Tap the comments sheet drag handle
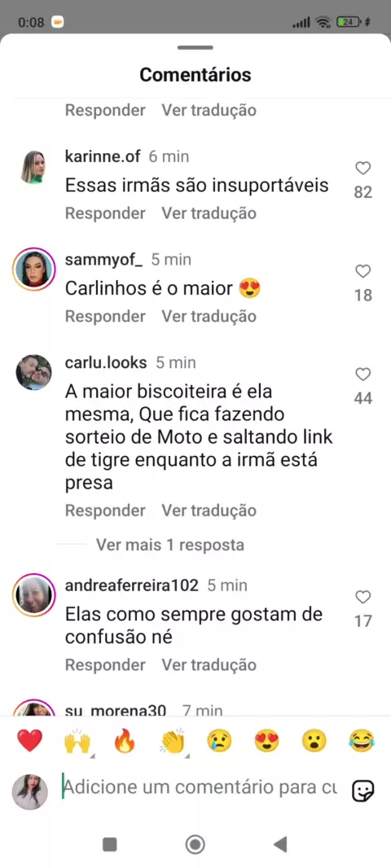The height and width of the screenshot is (868, 391). pos(195,47)
